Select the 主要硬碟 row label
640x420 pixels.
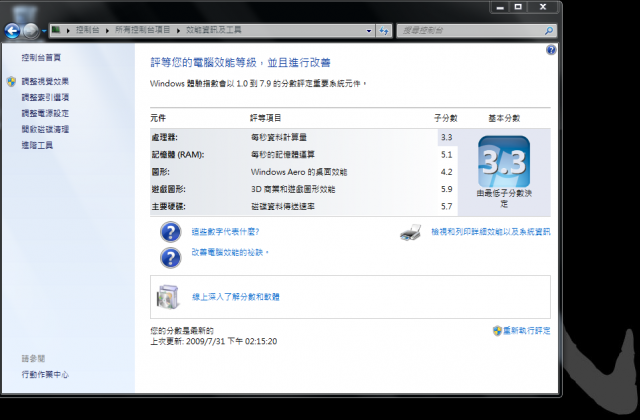click(169, 207)
